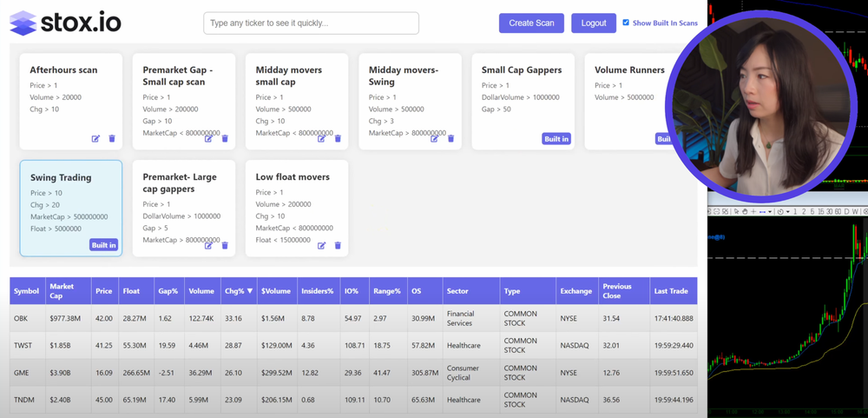Edit the Midday movers small cap scan

click(x=322, y=138)
